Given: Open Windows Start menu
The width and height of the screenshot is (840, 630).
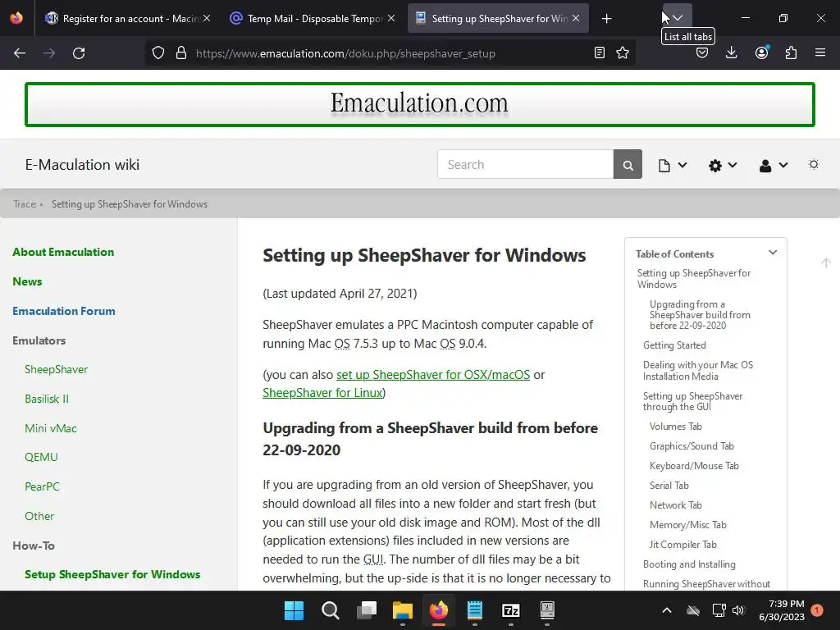Looking at the screenshot, I should (294, 610).
